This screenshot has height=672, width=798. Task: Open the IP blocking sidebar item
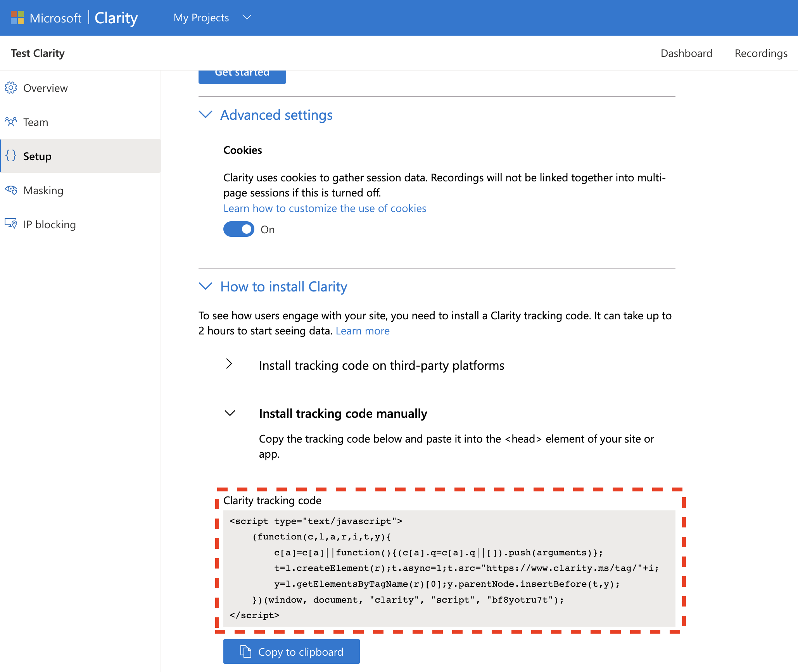coord(80,224)
